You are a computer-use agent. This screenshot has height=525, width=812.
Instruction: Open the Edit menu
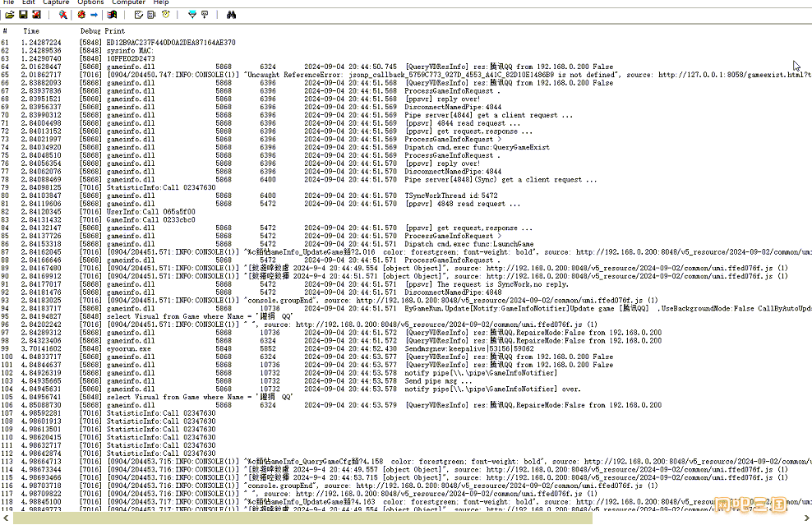coord(29,2)
